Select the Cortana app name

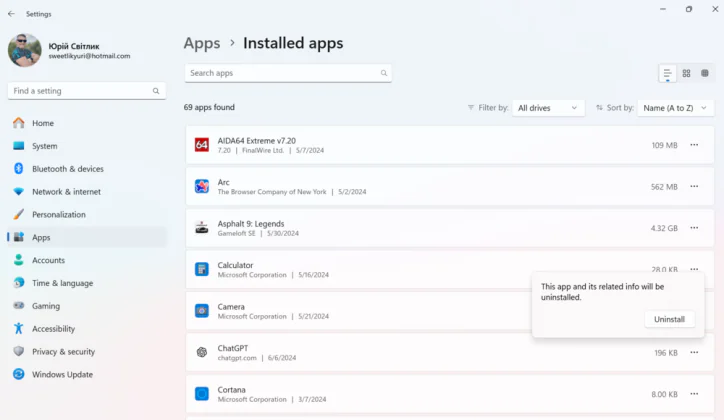pos(231,390)
